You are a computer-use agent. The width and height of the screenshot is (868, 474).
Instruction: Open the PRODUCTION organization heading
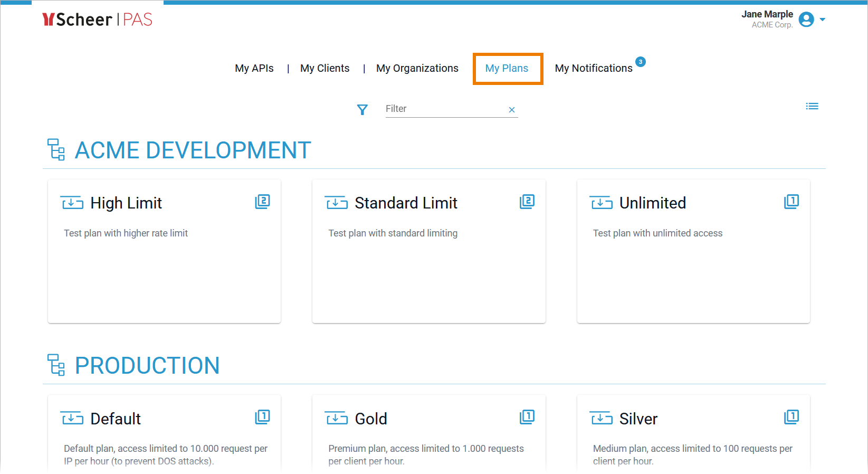[147, 366]
